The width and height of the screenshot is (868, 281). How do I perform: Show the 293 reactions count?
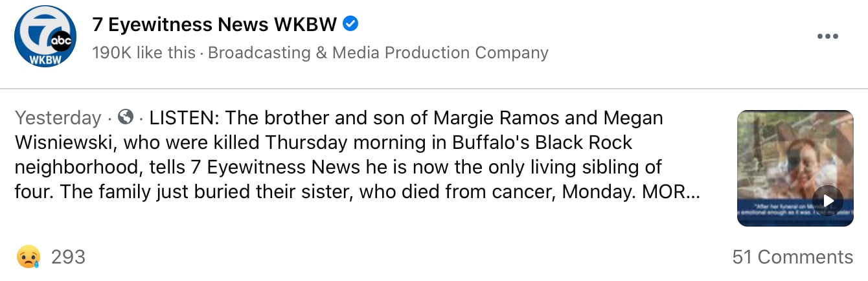68,257
